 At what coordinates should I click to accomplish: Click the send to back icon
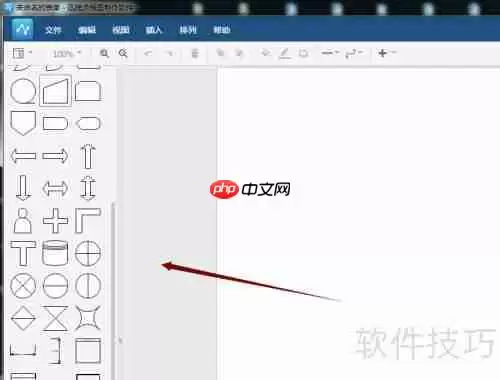[239, 53]
